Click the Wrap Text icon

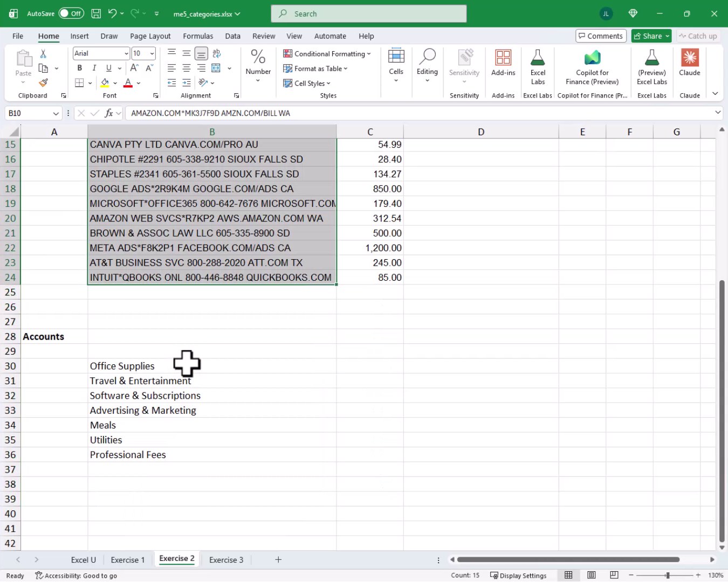216,53
